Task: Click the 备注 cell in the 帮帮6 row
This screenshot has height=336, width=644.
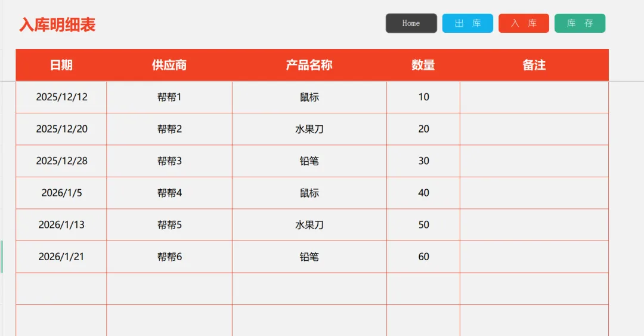Action: pos(534,257)
